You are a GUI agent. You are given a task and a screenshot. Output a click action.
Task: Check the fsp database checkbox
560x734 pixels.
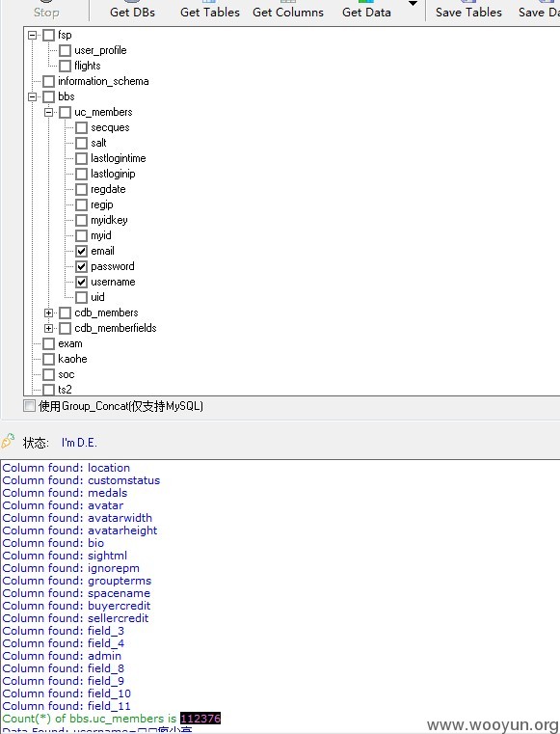click(x=48, y=35)
